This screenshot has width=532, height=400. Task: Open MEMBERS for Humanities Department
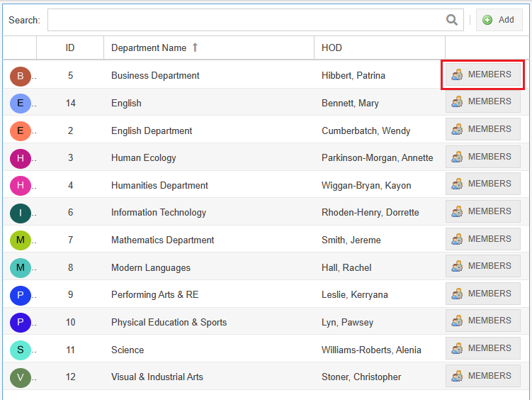click(x=483, y=184)
